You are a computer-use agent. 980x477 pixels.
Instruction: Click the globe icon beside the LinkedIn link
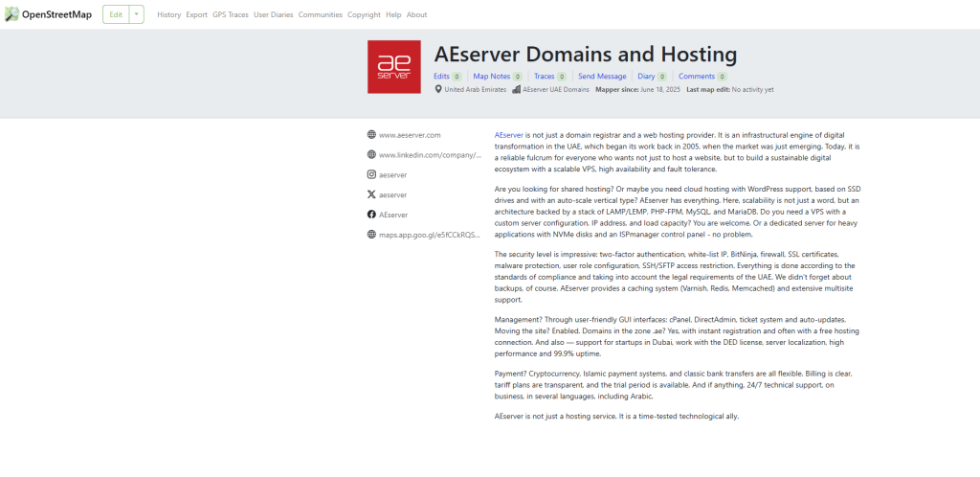[372, 154]
